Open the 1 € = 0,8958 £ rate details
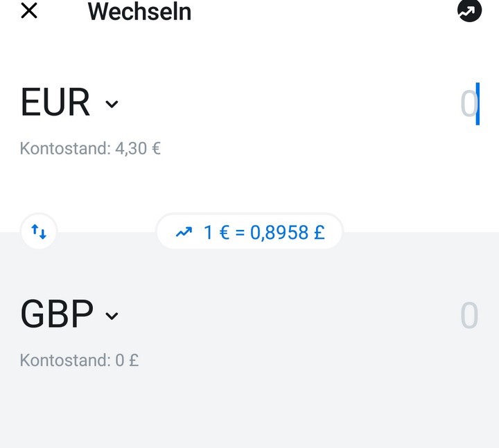 [x=249, y=231]
